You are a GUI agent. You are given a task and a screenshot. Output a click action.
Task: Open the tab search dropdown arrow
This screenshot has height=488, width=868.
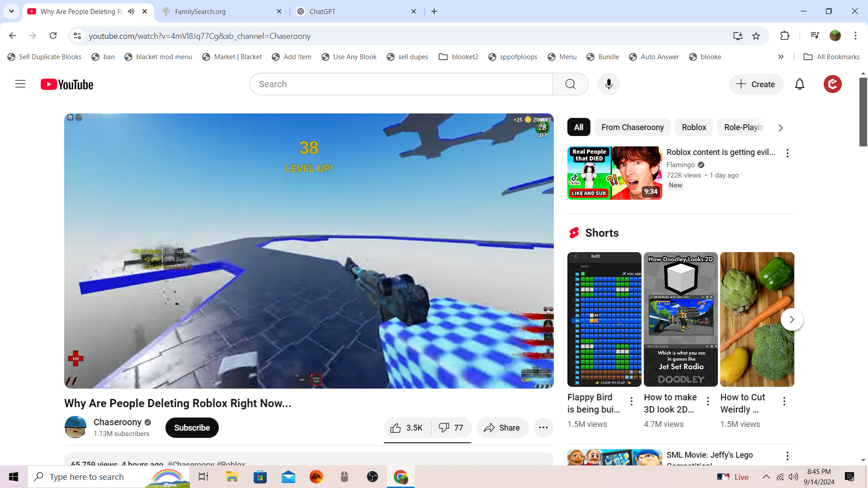[11, 11]
